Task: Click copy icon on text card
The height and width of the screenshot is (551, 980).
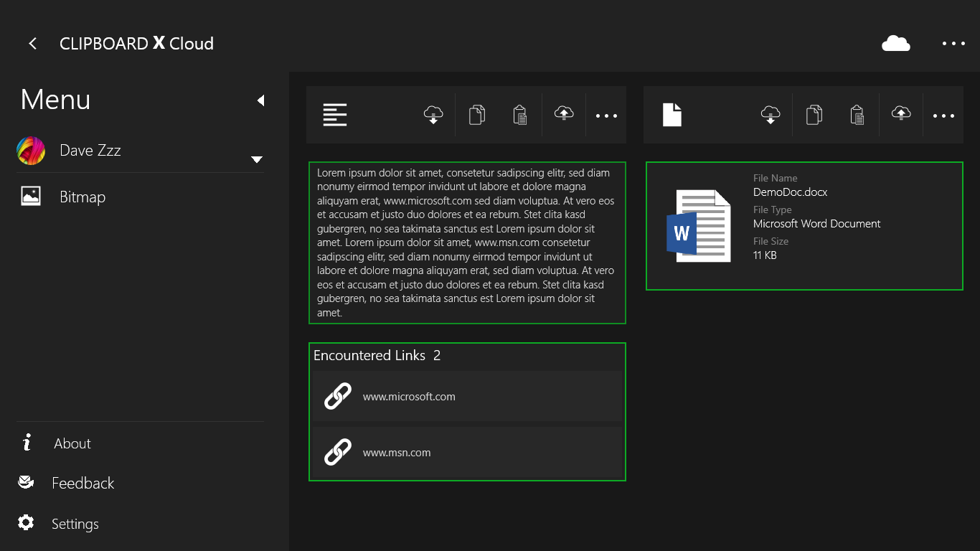Action: point(477,115)
